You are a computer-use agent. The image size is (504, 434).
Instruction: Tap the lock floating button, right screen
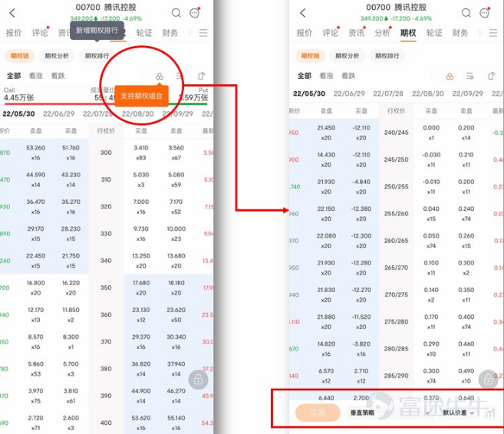pos(488,380)
